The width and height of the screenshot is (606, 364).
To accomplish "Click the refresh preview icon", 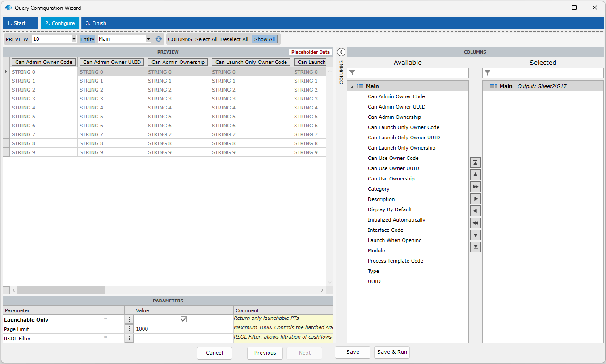I will [x=159, y=39].
